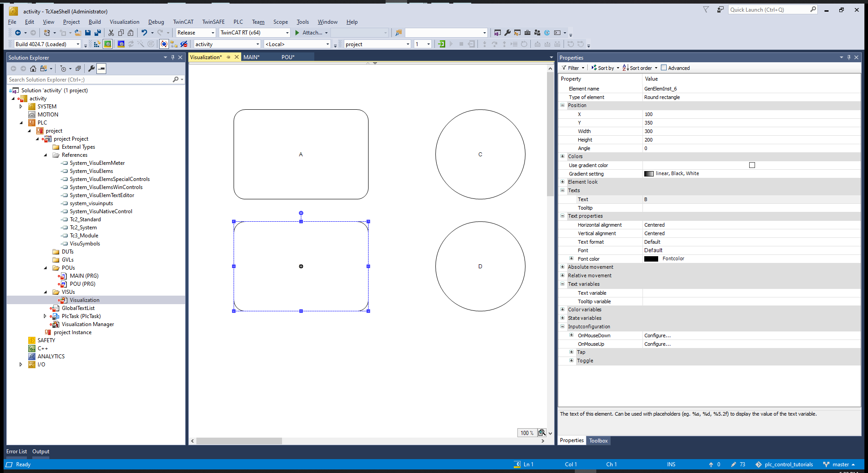Click the Cut scissors icon

(x=111, y=33)
